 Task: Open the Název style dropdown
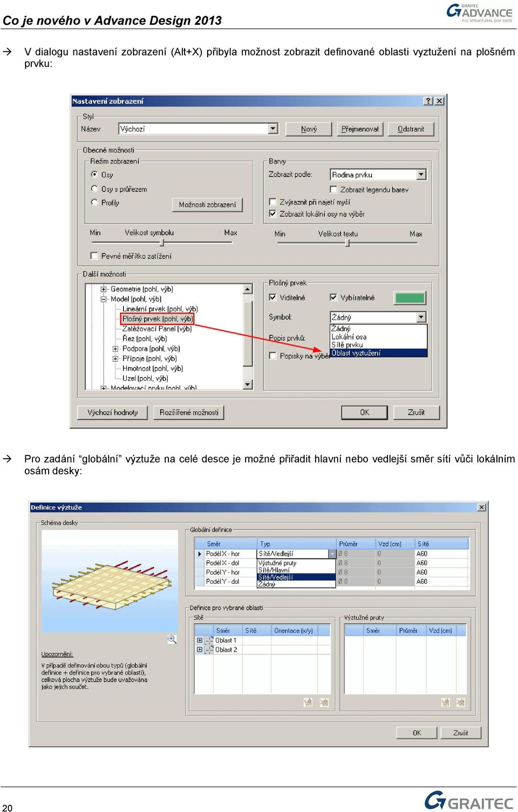coord(273,128)
